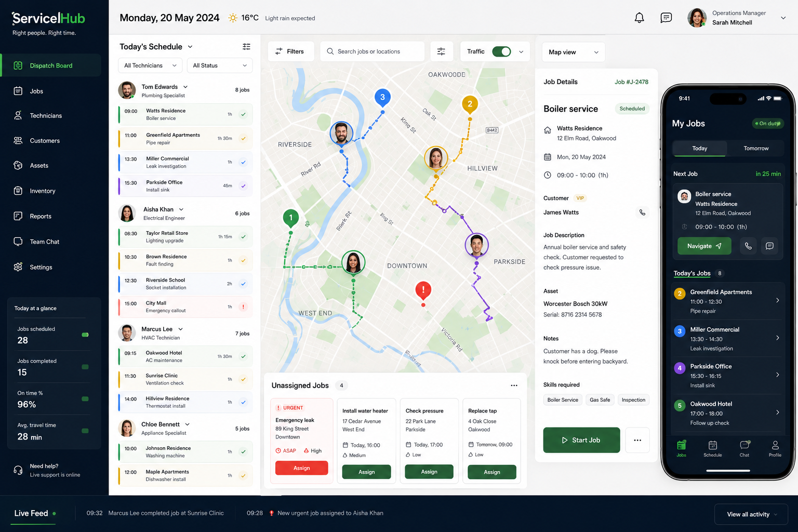Toggle status check for Greenfield Apartments job
The height and width of the screenshot is (532, 798).
tap(243, 138)
